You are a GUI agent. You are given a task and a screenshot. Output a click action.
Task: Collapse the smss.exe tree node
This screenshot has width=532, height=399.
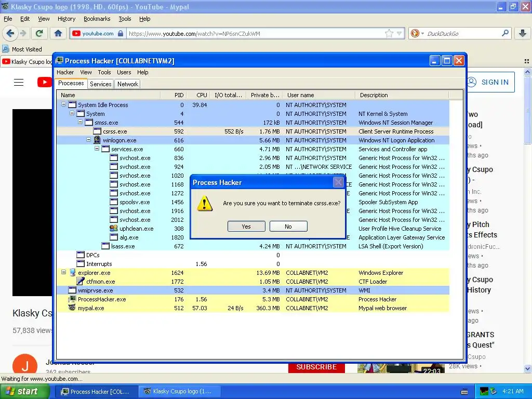[x=80, y=122]
